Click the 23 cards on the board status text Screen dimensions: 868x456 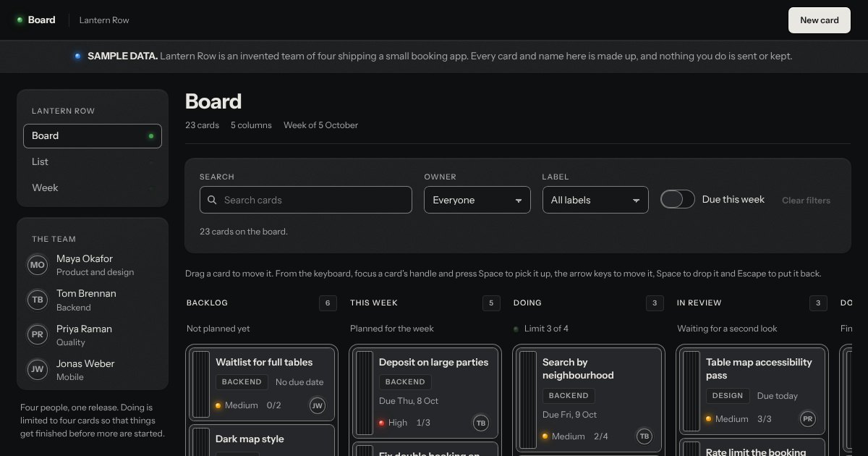[244, 232]
